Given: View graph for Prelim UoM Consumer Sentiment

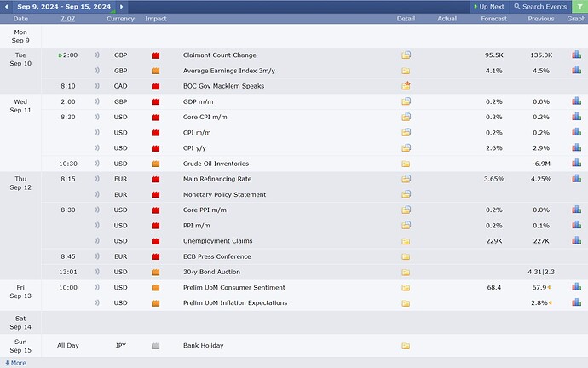Looking at the screenshot, I should [577, 287].
